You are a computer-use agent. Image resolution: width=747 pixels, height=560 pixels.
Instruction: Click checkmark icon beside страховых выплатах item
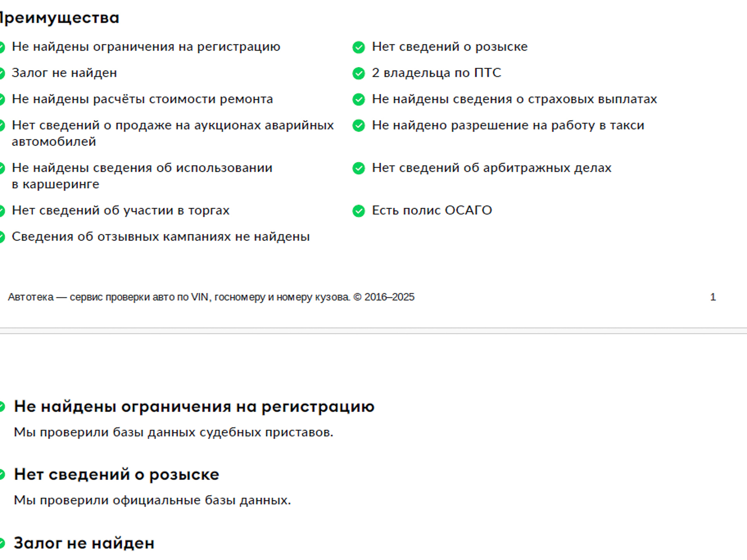[x=358, y=100]
